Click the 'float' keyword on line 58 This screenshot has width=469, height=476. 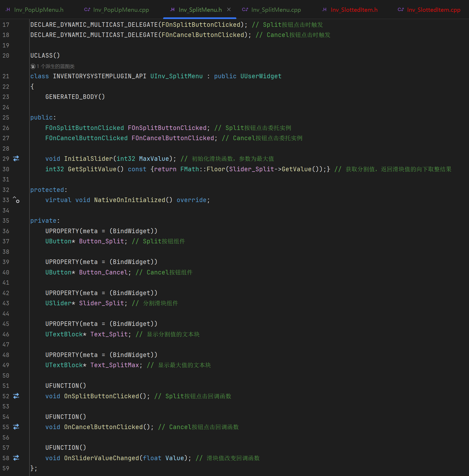point(152,458)
